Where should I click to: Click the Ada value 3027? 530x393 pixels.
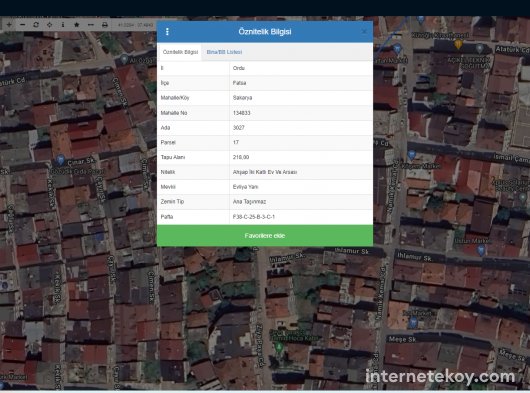click(238, 127)
